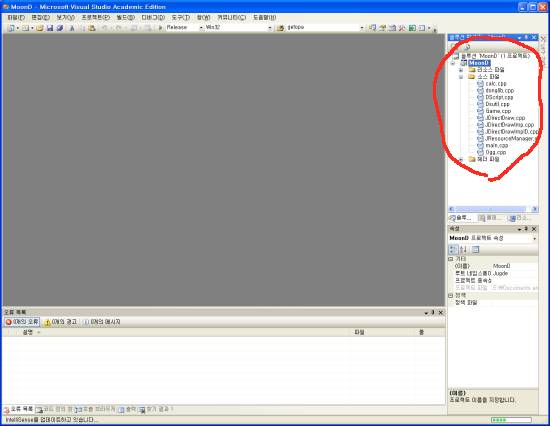Click the Property Pages icon

point(475,249)
